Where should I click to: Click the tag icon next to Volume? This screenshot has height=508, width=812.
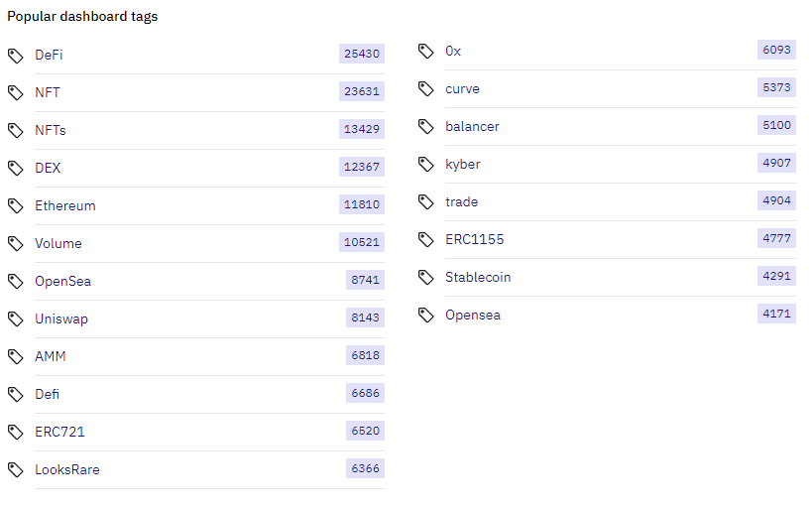[x=16, y=244]
